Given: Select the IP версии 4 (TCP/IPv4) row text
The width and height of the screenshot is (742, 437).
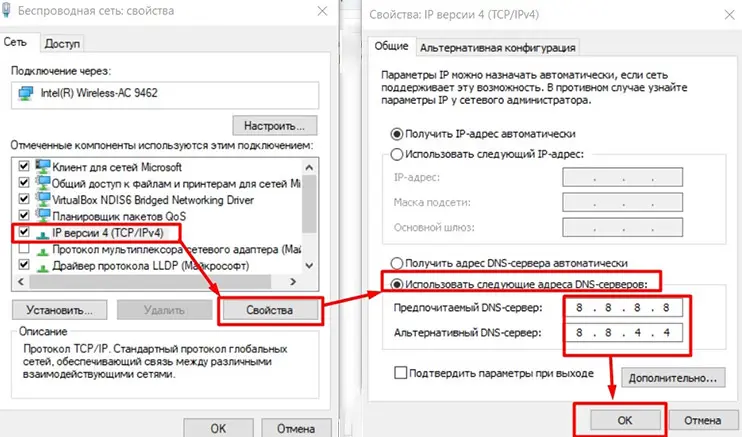Looking at the screenshot, I should click(108, 233).
